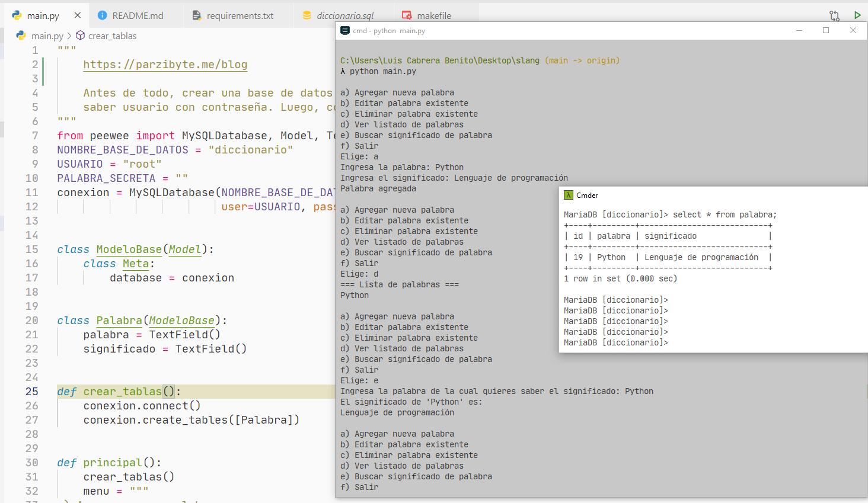Click PALABRA_SECRETA variable on line 10
868x503 pixels.
click(x=106, y=178)
